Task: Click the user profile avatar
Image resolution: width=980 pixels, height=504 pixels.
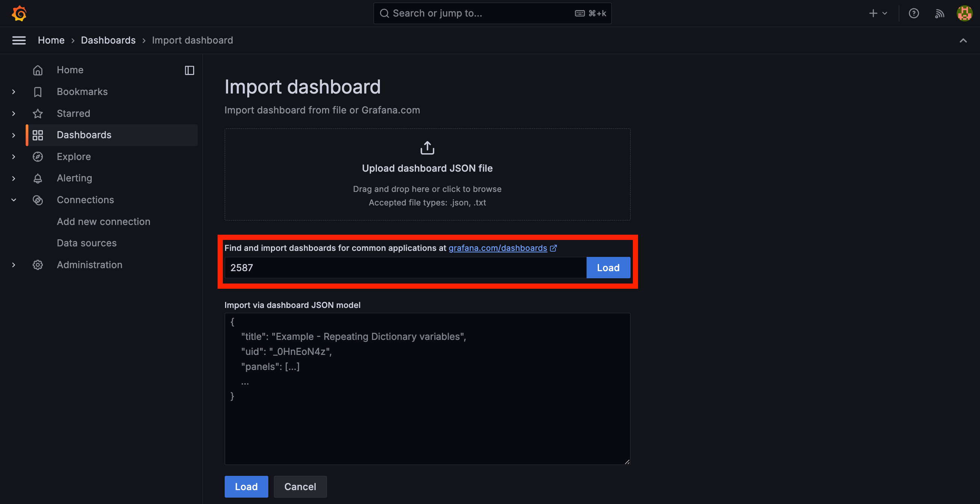Action: [x=964, y=13]
